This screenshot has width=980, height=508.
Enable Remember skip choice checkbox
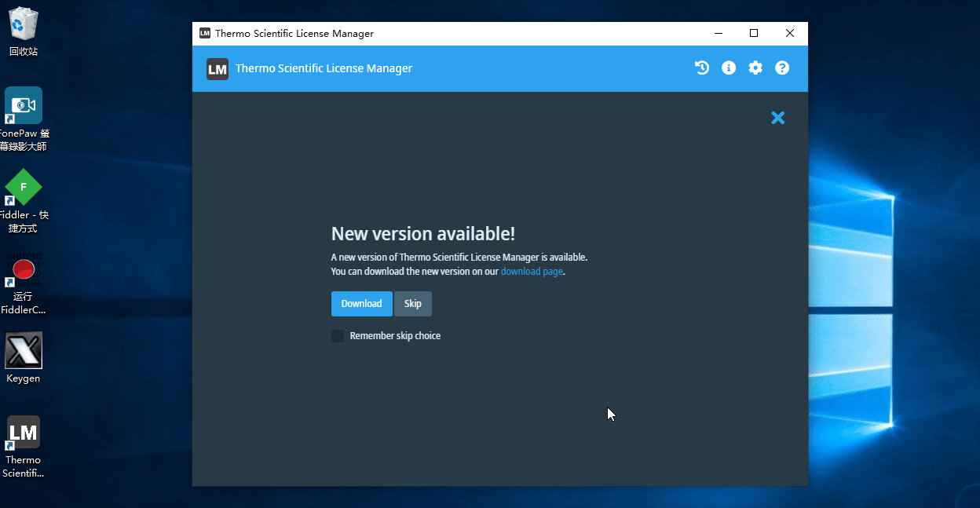pyautogui.click(x=338, y=336)
